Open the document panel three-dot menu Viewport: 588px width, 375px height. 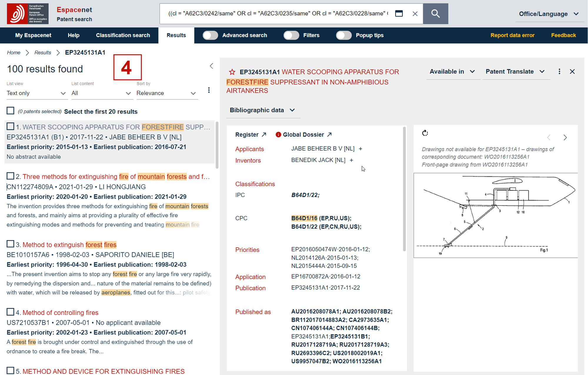[559, 71]
